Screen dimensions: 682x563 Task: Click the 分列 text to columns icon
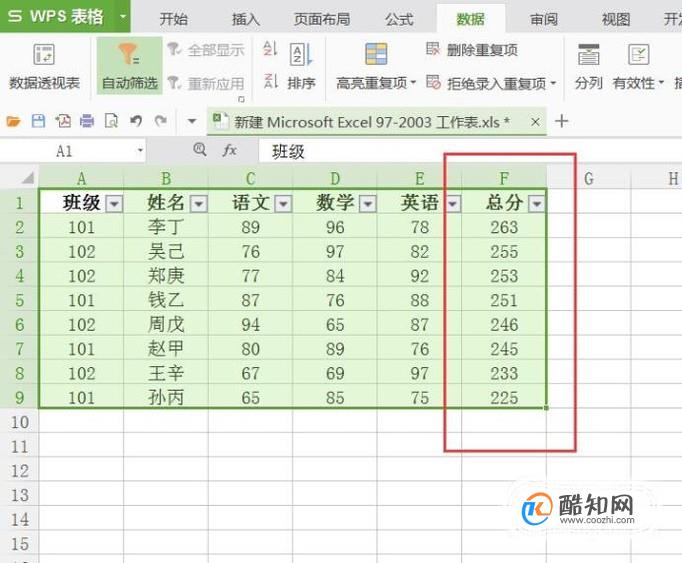pos(588,54)
